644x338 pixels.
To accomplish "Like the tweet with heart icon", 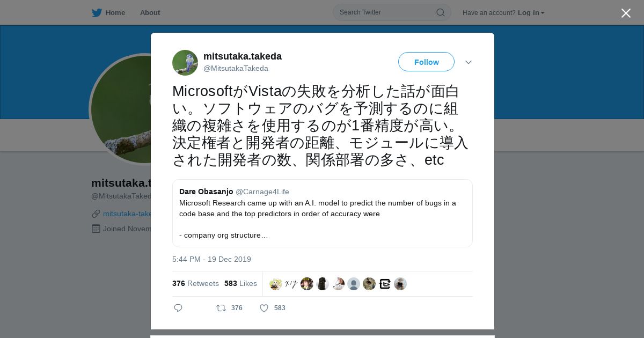I will (x=264, y=308).
